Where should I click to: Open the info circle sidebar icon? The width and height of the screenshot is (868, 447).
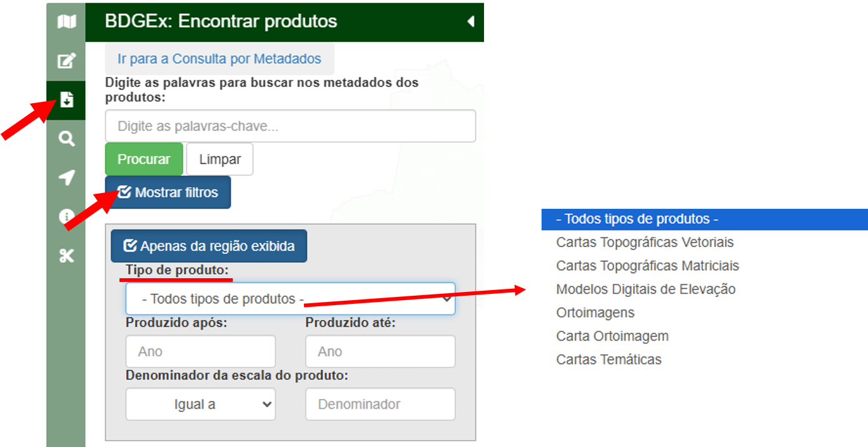(65, 217)
